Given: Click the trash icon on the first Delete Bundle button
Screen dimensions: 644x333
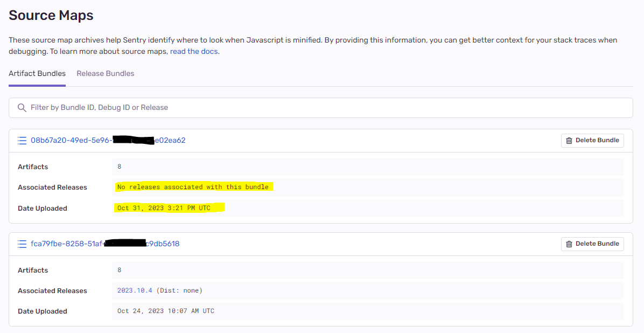Looking at the screenshot, I should click(570, 140).
